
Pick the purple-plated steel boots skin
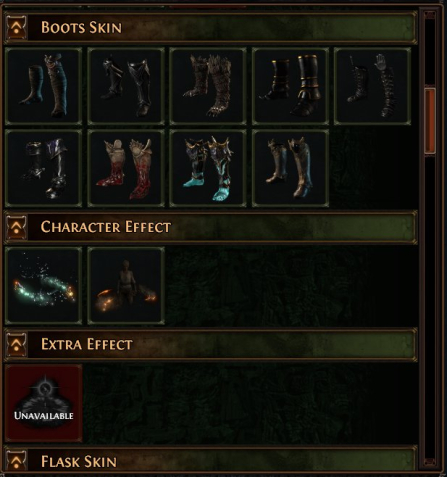pos(43,168)
